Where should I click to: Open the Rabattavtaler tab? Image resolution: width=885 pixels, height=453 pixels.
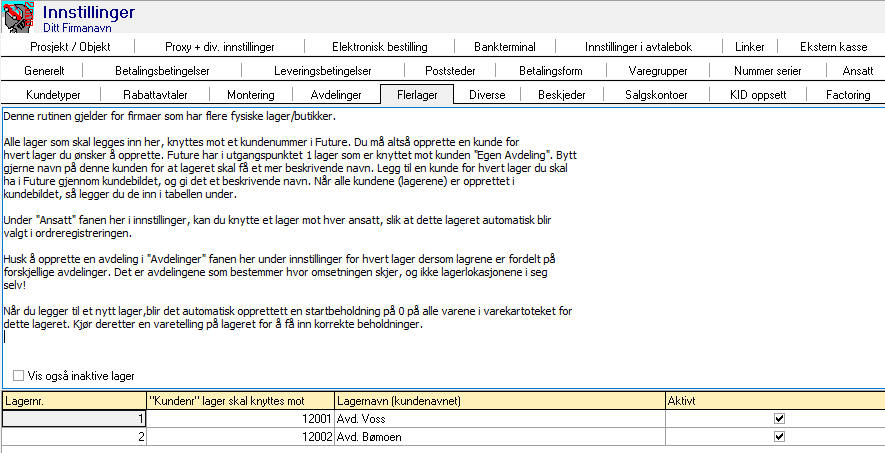(x=155, y=95)
